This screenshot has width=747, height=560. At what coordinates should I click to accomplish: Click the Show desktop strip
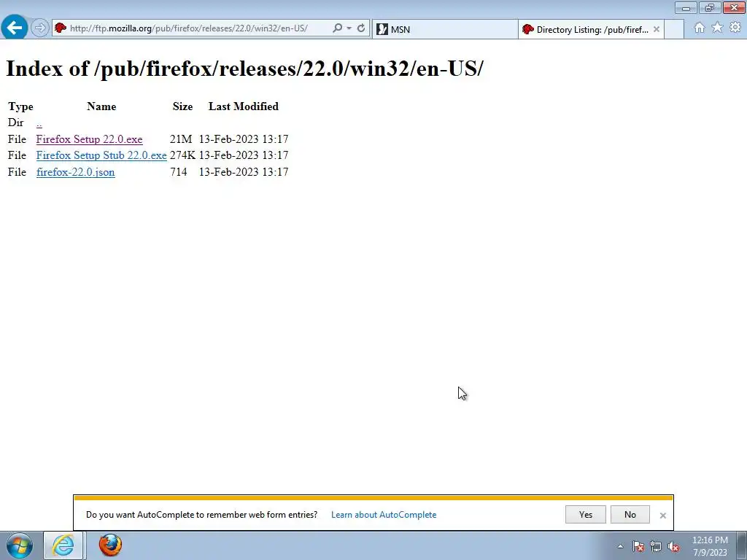tap(741, 545)
